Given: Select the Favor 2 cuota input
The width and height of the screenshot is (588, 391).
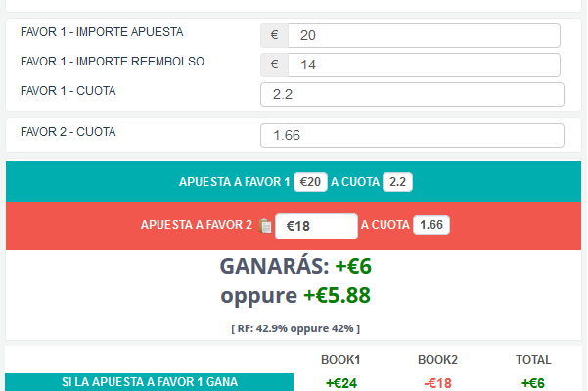Looking at the screenshot, I should 412,135.
